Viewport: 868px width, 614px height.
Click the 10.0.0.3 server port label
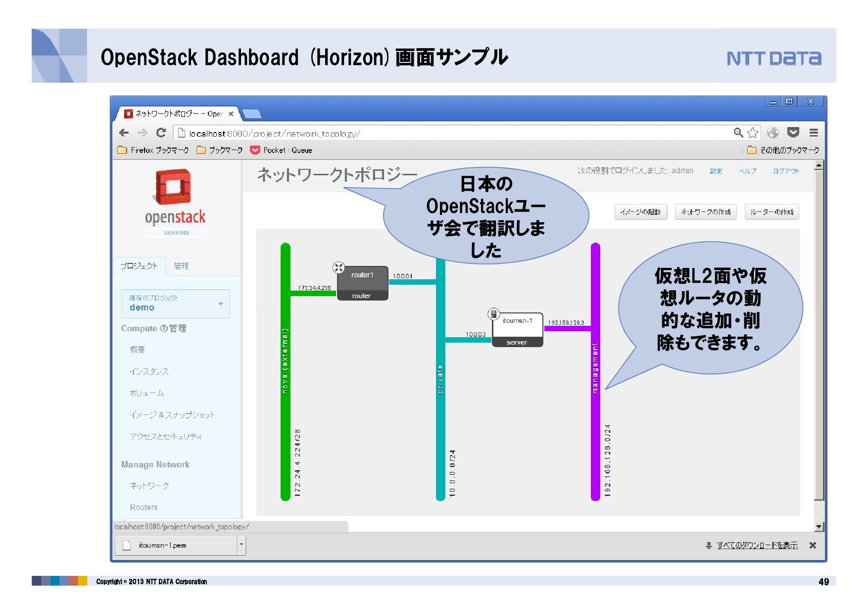(476, 334)
